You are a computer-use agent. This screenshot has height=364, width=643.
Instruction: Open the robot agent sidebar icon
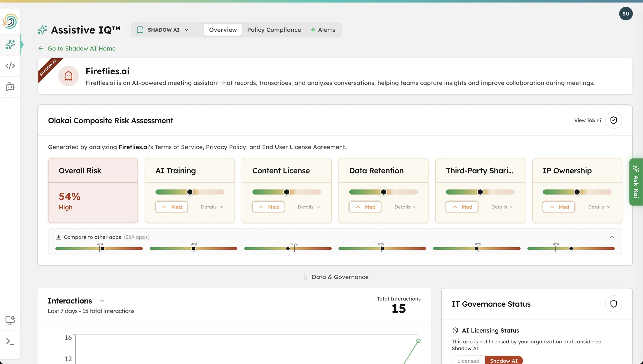coord(10,87)
